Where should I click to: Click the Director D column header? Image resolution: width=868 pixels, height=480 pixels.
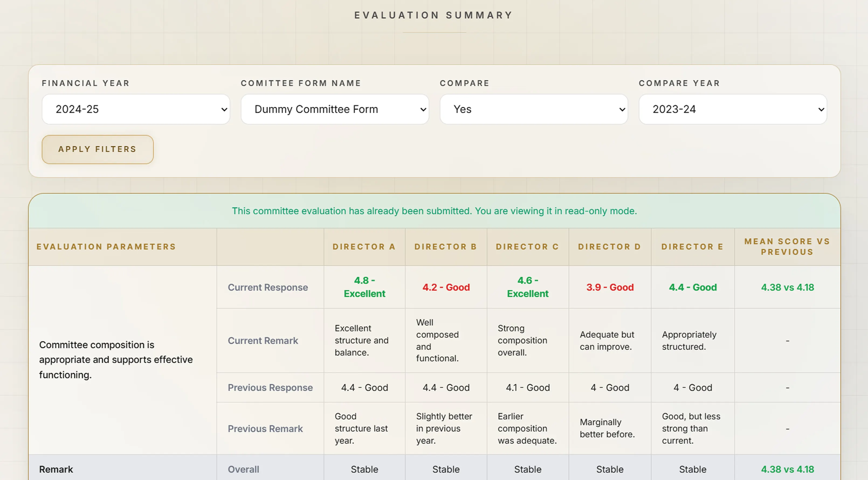coord(609,247)
